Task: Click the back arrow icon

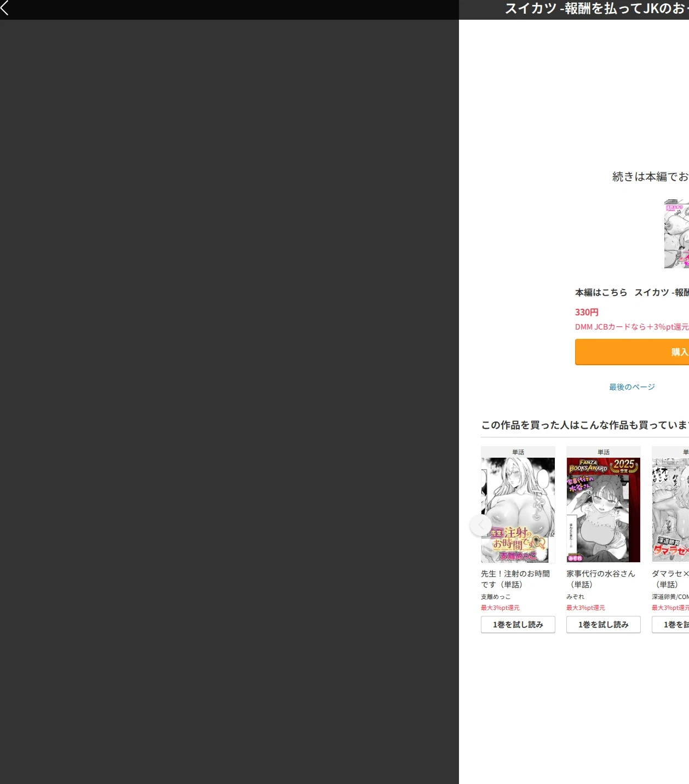Action: pos(4,8)
